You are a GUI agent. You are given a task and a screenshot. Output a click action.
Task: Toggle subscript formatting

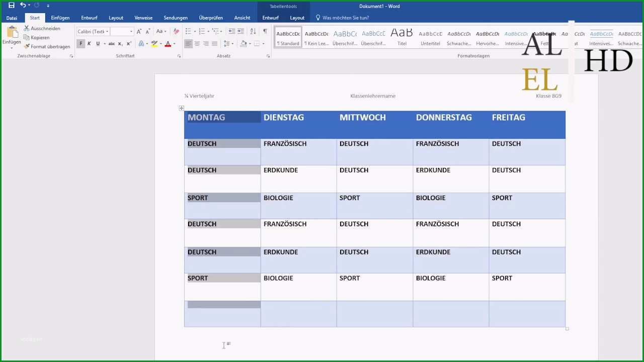(x=120, y=44)
